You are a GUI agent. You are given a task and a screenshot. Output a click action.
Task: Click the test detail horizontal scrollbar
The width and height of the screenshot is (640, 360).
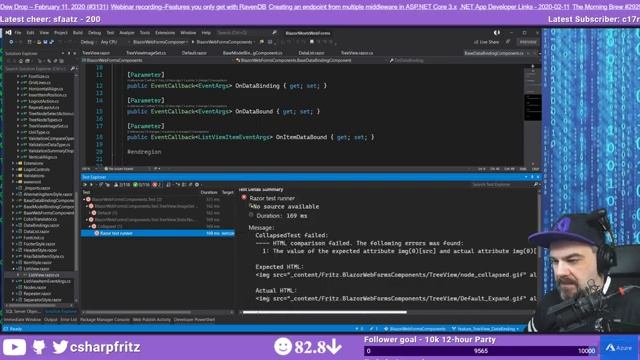(325, 312)
